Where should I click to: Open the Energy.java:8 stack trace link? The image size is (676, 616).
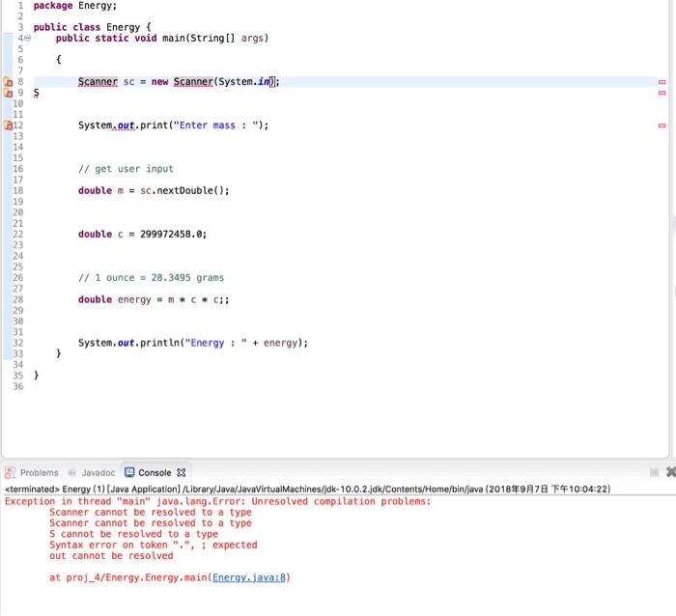249,577
